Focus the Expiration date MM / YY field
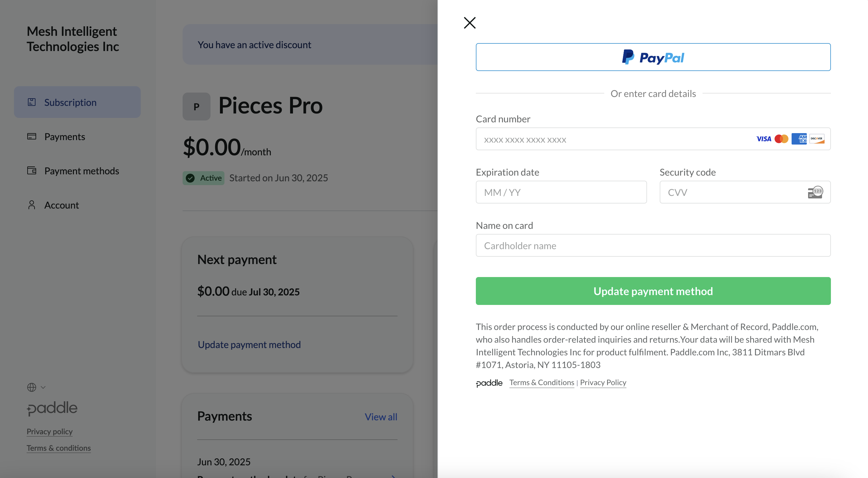The image size is (868, 478). click(561, 192)
